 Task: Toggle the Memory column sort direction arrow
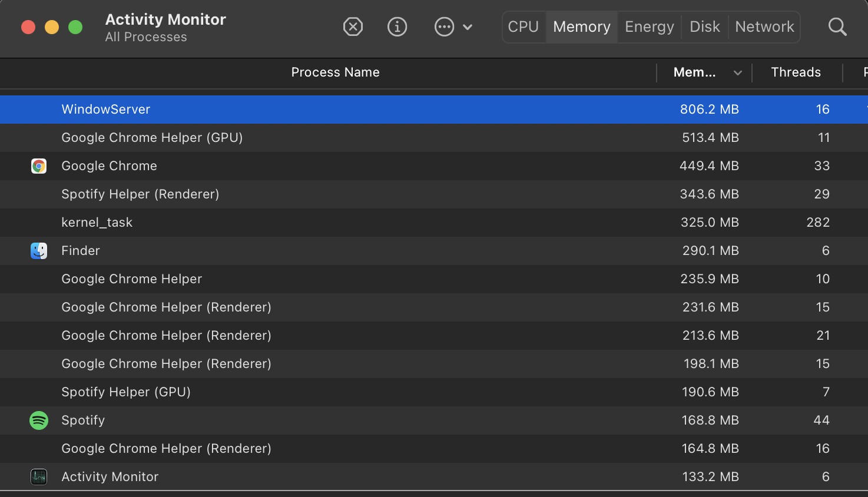[x=737, y=73]
